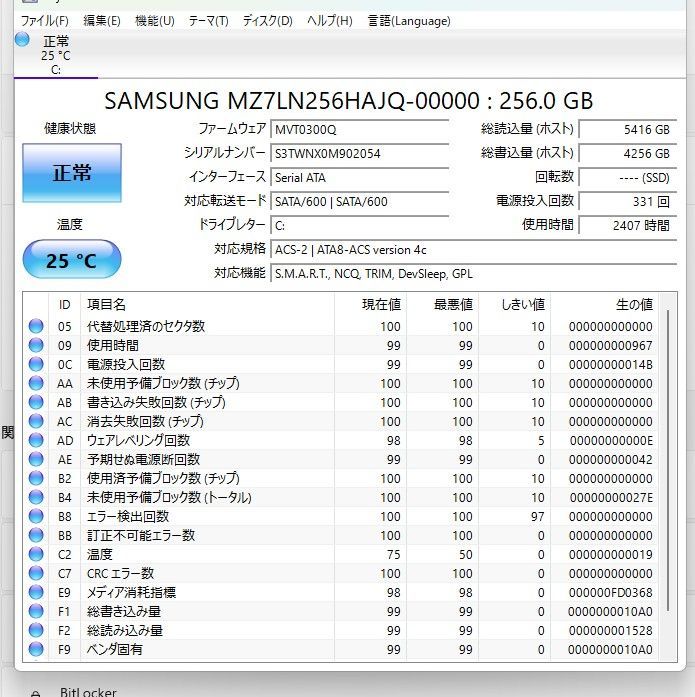Click raw value 000000001528
The width and height of the screenshot is (695, 697).
point(611,630)
